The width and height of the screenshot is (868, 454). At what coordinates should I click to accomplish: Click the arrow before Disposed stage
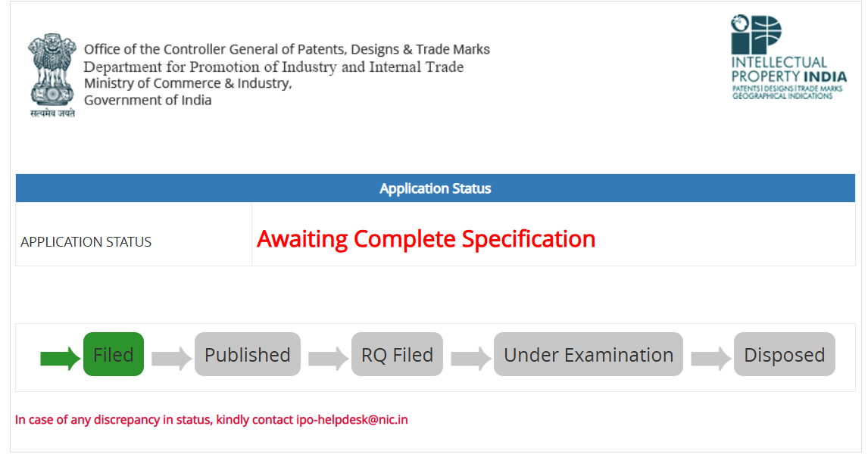click(x=710, y=357)
